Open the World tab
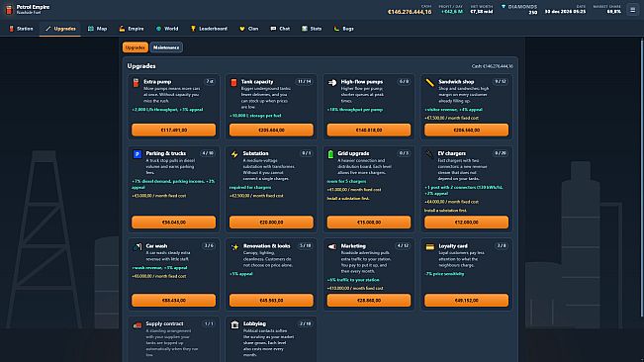 (167, 29)
